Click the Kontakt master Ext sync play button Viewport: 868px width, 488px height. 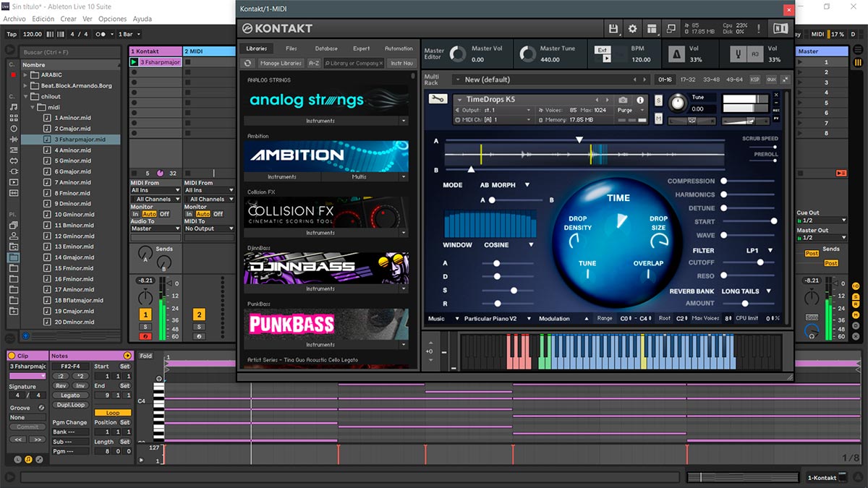tap(606, 59)
